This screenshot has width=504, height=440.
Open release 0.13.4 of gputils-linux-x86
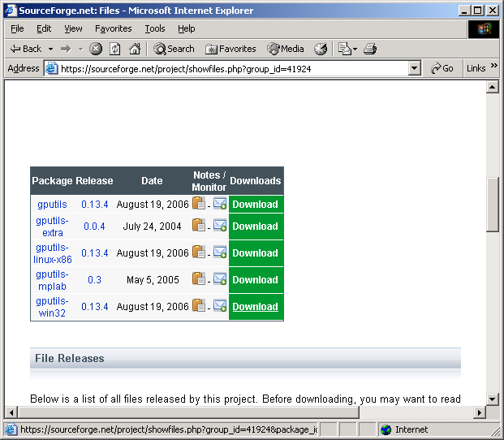(94, 253)
